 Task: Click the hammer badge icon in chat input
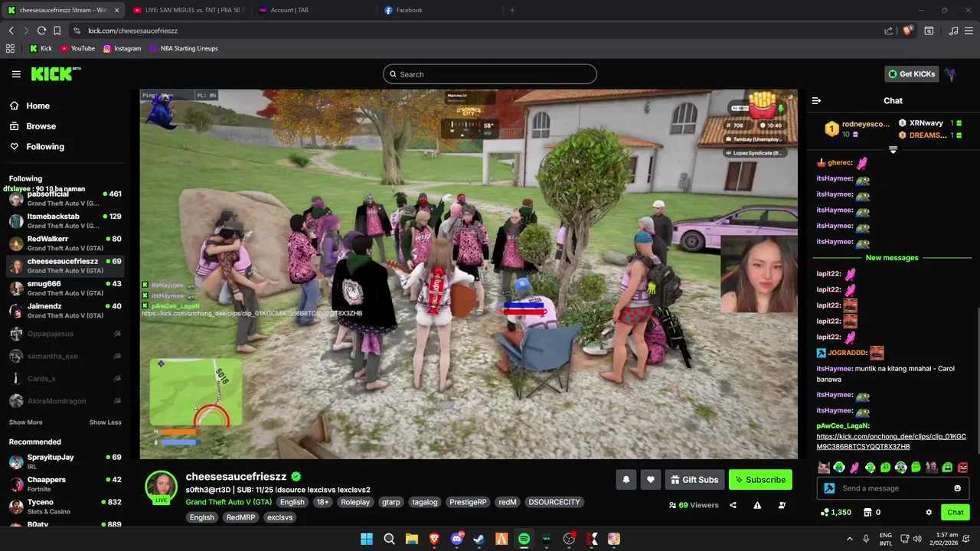(x=828, y=488)
